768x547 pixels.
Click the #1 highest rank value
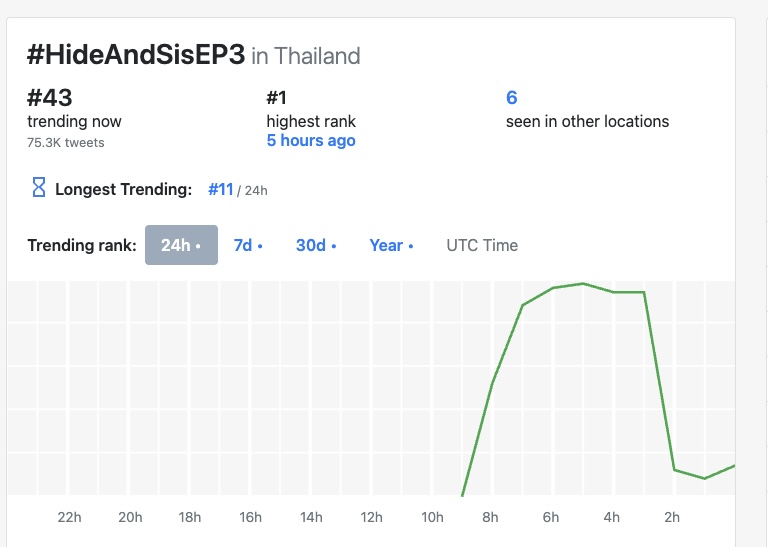coord(276,97)
